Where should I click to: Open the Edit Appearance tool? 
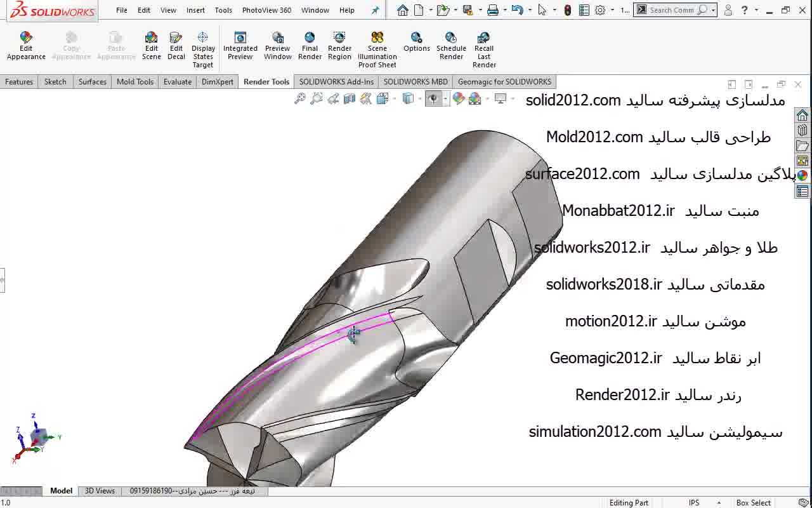coord(26,46)
